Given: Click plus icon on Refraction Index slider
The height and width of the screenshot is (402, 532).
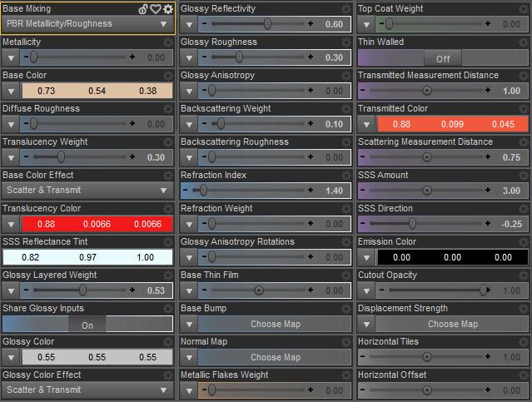Looking at the screenshot, I should pos(311,190).
